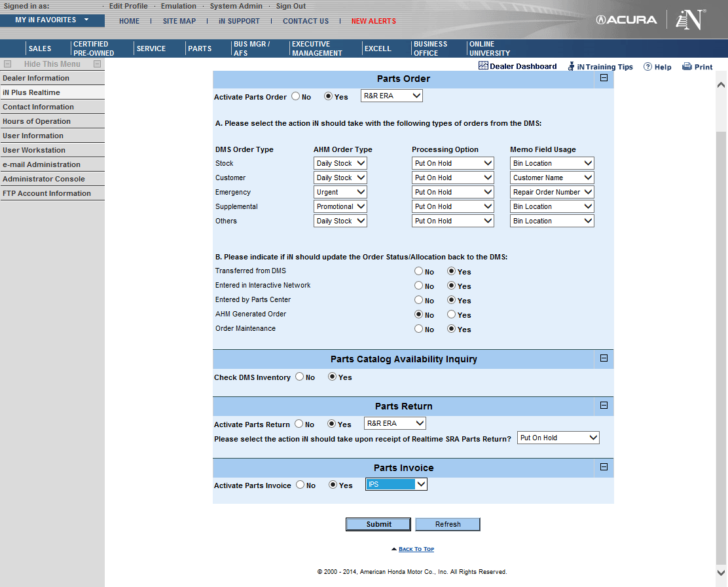This screenshot has width=728, height=587.
Task: Click minus icon left of Hide This Menu
Action: (x=7, y=64)
